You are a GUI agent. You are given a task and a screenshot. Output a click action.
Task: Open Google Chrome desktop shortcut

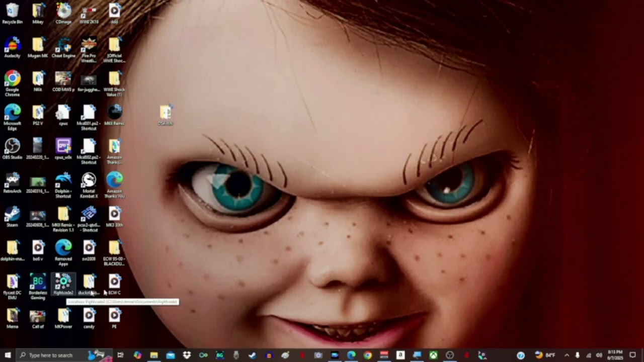pos(12,83)
